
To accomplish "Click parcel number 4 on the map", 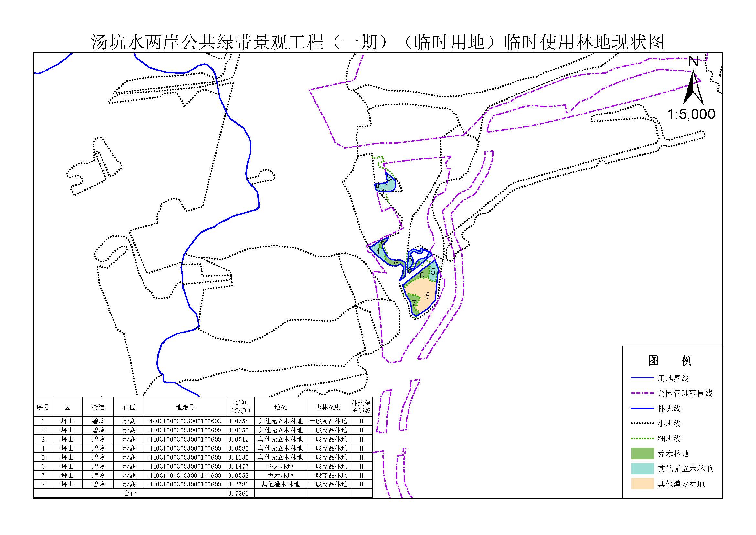I will 378,251.
